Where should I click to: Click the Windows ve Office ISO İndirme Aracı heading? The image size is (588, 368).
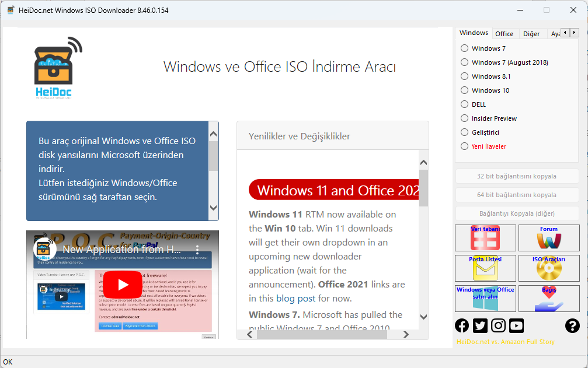pos(280,66)
